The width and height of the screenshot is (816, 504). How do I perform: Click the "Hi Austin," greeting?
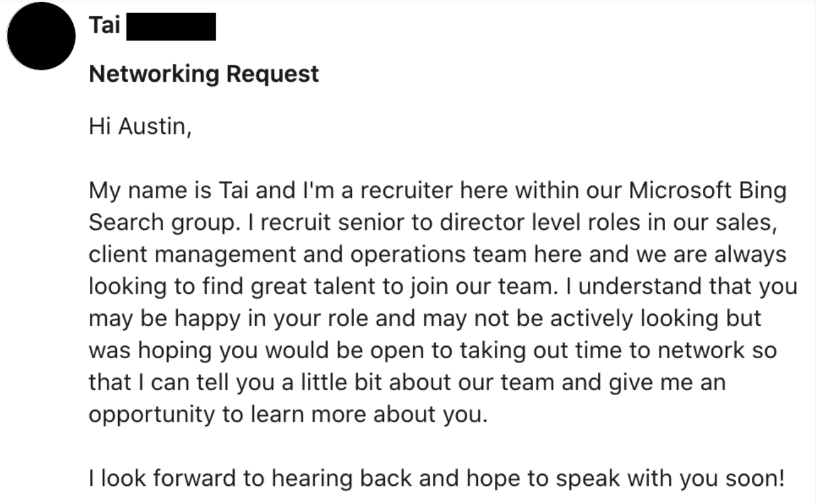(139, 128)
